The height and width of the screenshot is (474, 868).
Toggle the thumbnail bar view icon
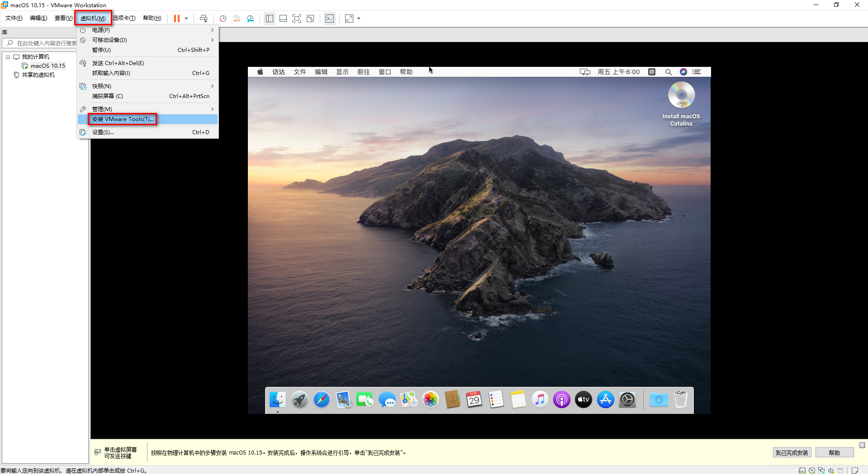point(283,19)
